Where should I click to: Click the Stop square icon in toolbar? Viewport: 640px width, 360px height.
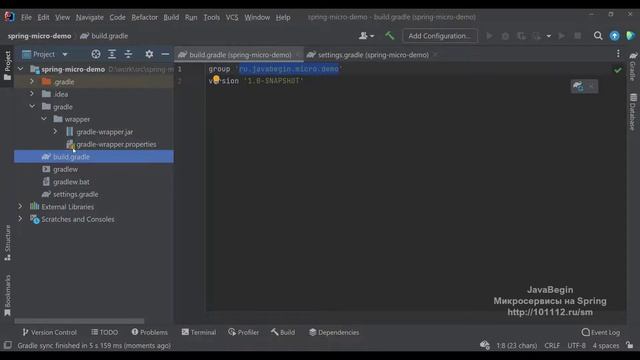coord(578,36)
